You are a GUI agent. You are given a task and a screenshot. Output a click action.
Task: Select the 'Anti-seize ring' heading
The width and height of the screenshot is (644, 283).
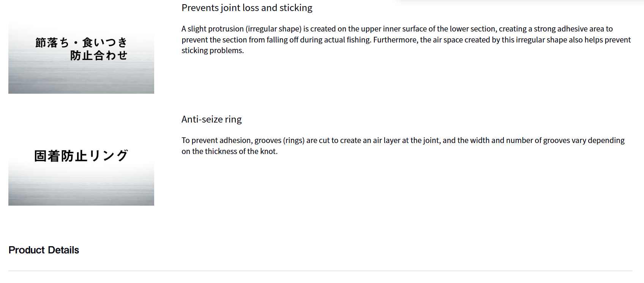pos(212,119)
